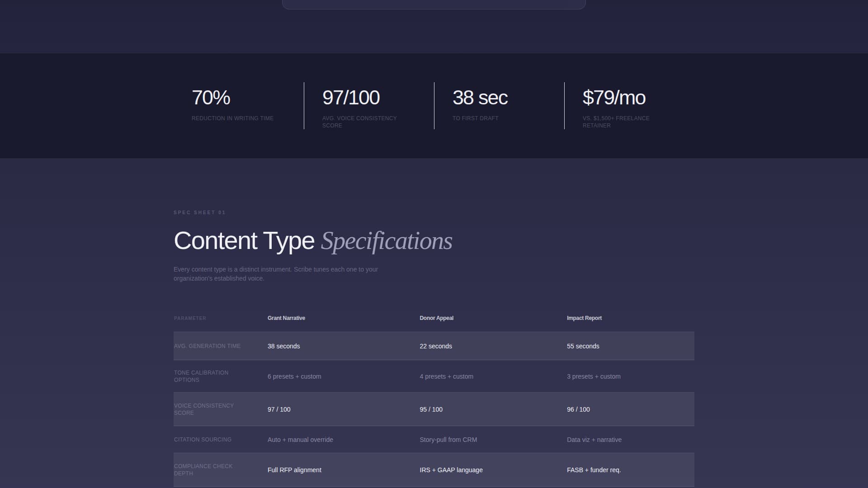868x488 pixels.
Task: Click the '96 / 100' table cell
Action: tap(578, 409)
